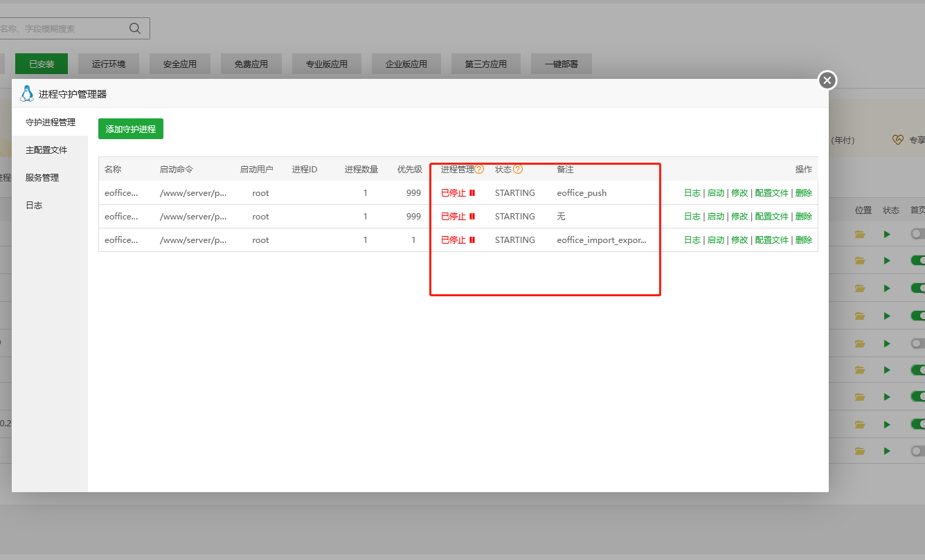Switch to the 一键部署 tab
925x560 pixels.
(562, 64)
